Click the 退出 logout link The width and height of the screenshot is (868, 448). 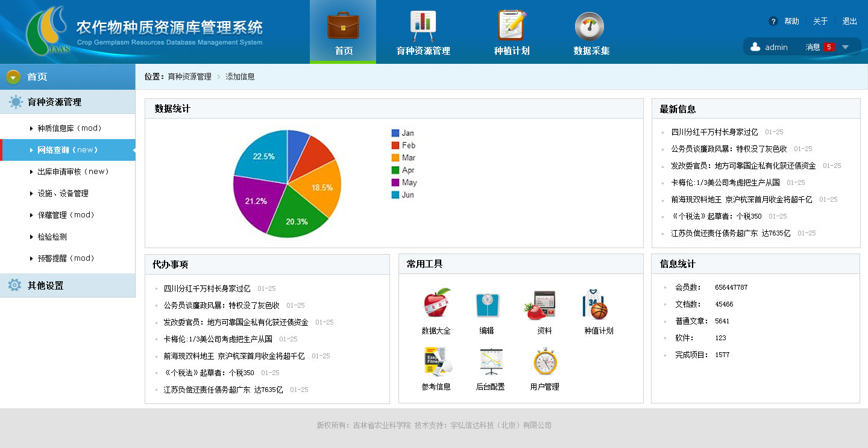tap(849, 21)
